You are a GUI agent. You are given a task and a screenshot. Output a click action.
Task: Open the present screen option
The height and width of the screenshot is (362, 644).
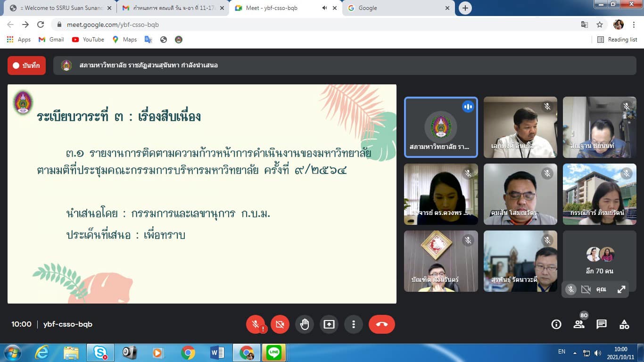pos(329,324)
